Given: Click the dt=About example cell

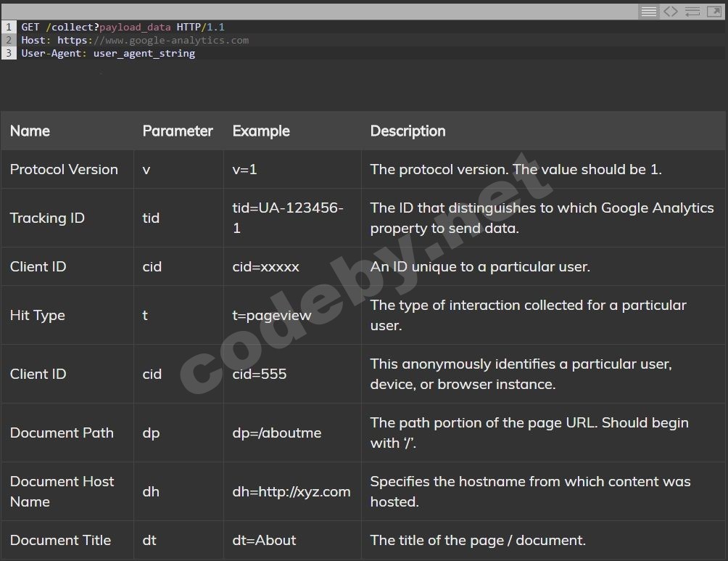Looking at the screenshot, I should tap(264, 541).
